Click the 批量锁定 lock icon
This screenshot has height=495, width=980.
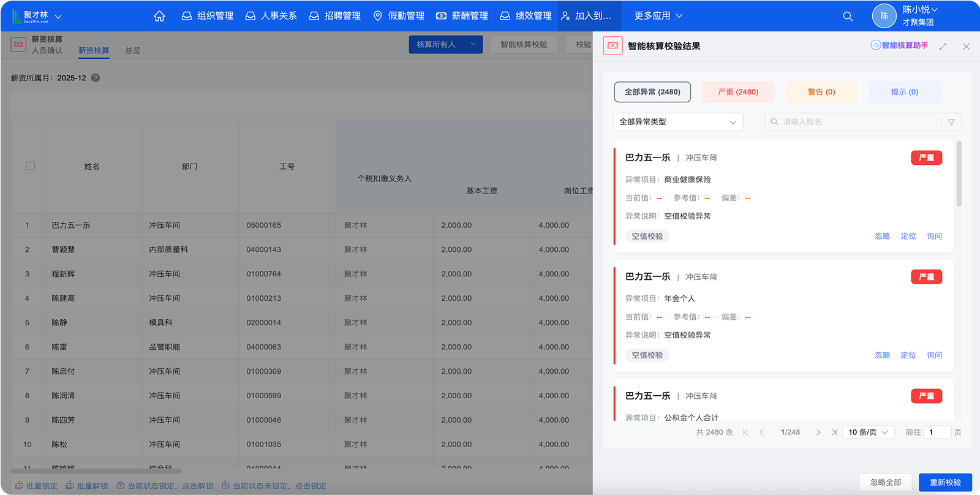pos(19,485)
